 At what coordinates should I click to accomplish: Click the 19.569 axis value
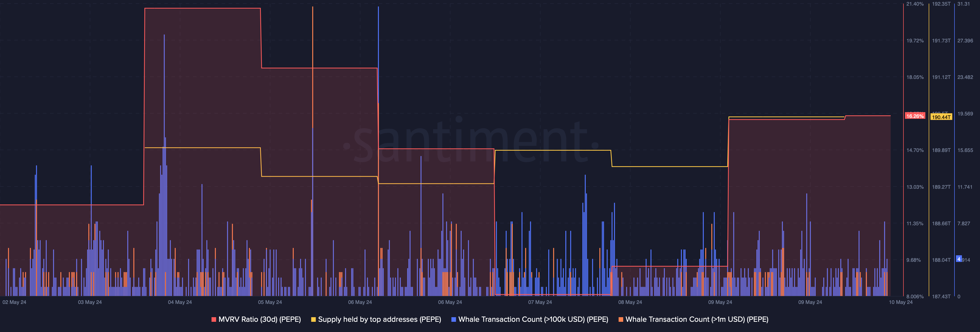[965, 114]
